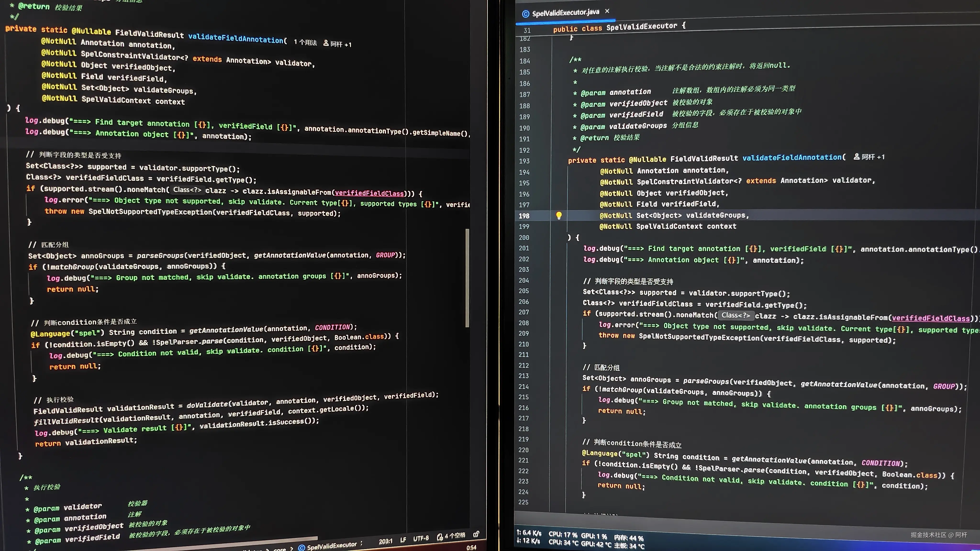Click line number 198 in the gutter
Screen dimensions: 980x551
click(x=524, y=216)
